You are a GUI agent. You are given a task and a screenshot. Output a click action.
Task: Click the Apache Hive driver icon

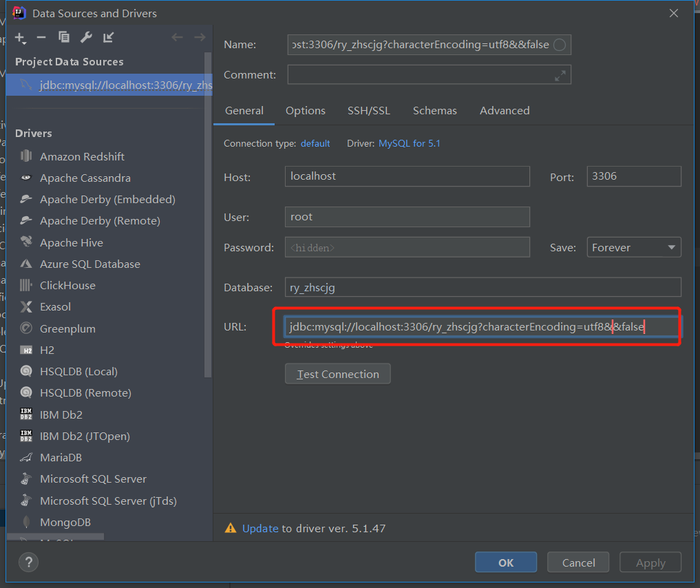click(26, 242)
